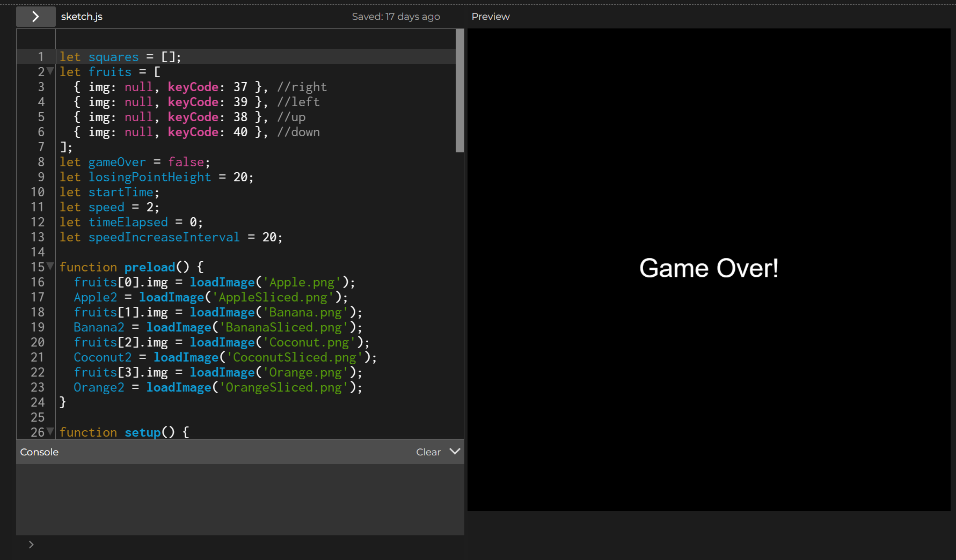
Task: Click 'OrangeSliced.png' string on line 23
Action: click(283, 387)
